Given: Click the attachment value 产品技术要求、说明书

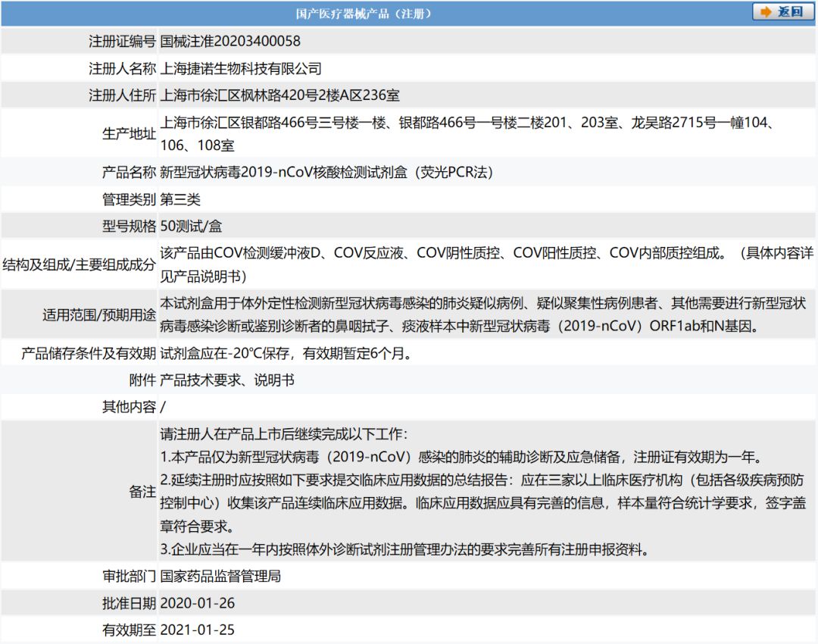Looking at the screenshot, I should [227, 380].
